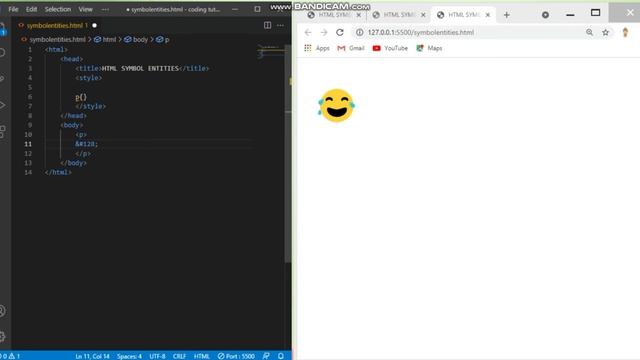Open the YouTube bookmark

(390, 48)
